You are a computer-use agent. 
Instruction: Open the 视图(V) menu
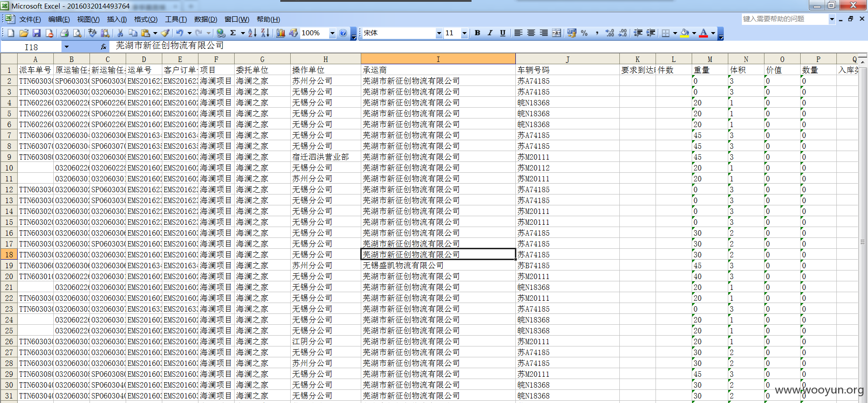pos(88,19)
